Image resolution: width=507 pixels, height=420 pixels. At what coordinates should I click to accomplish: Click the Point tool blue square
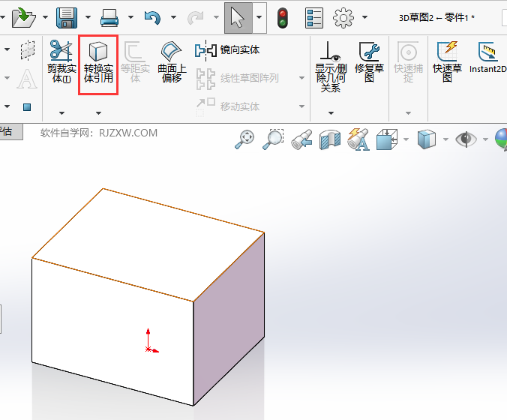point(27,107)
